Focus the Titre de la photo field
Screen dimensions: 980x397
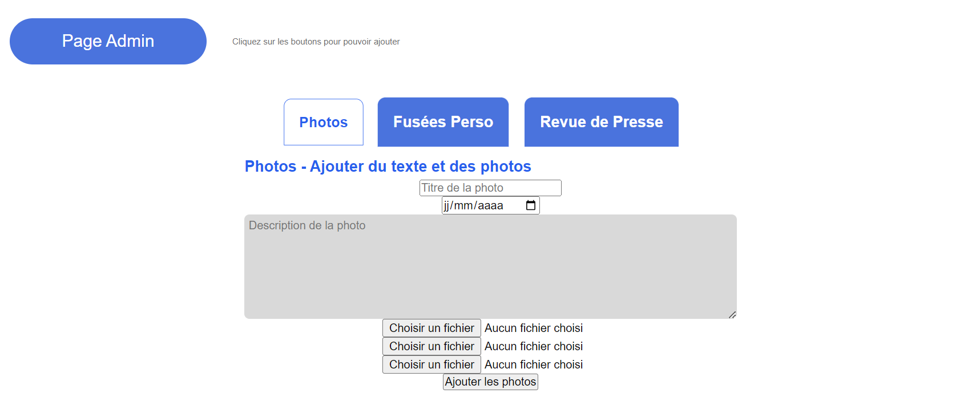tap(490, 188)
